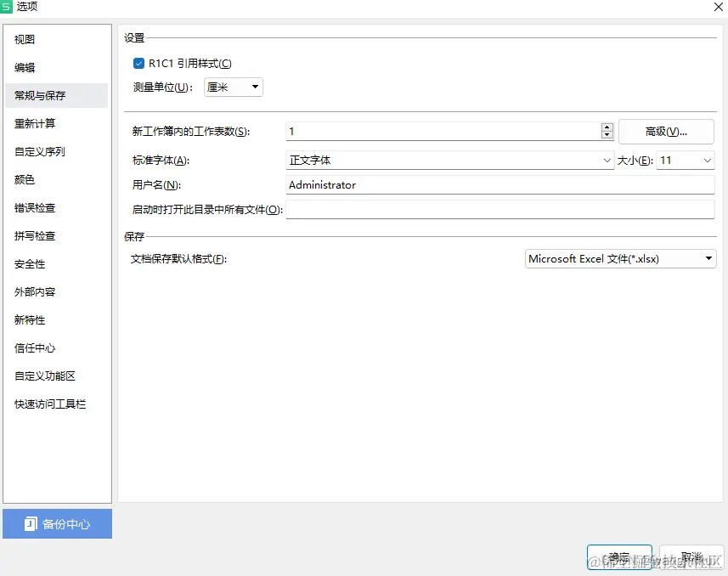Open the 文档保存默认格式 dropdown
The image size is (728, 576).
tap(621, 259)
